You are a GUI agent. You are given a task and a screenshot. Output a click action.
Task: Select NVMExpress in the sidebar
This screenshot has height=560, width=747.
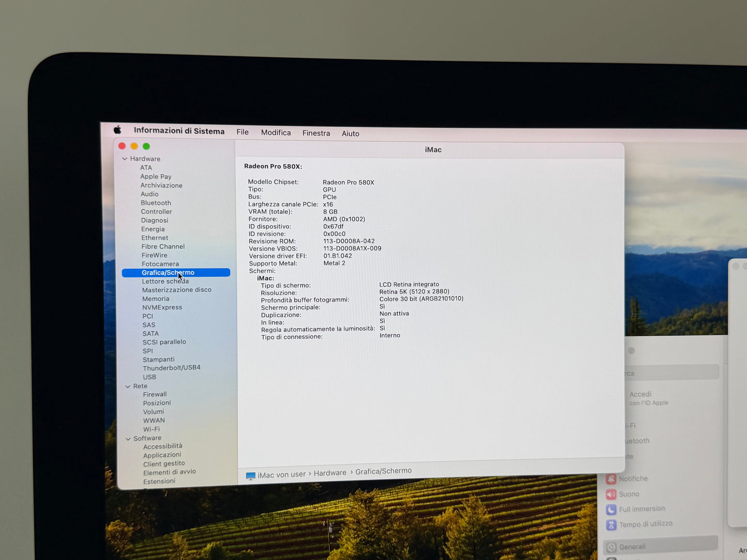(162, 307)
